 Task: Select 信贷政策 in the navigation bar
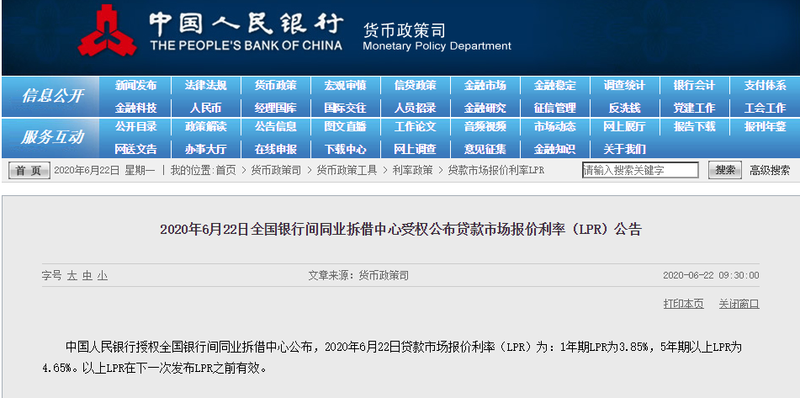point(415,86)
